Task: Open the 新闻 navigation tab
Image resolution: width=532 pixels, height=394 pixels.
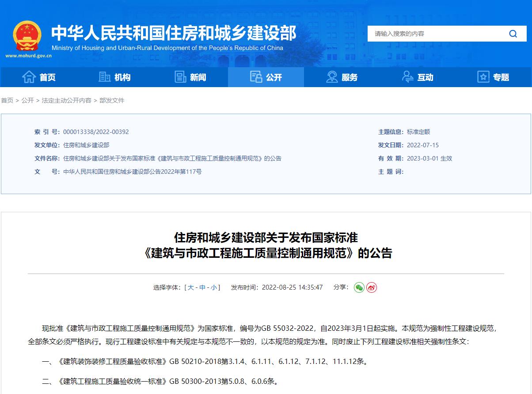Action: pyautogui.click(x=190, y=77)
